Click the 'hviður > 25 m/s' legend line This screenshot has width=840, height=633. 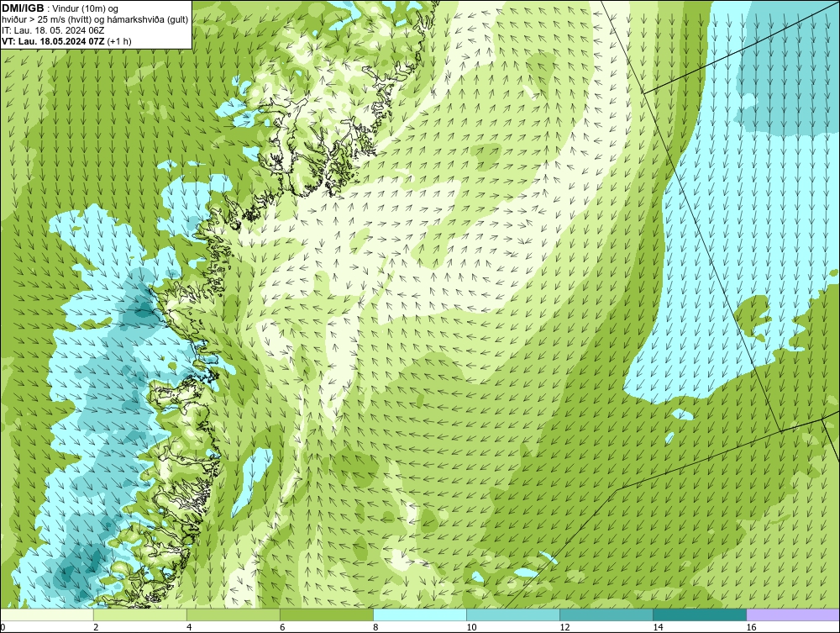[95, 19]
